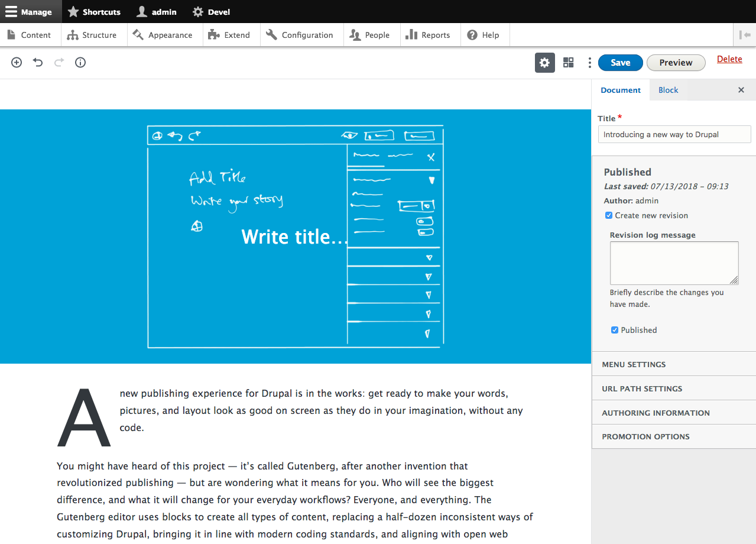Open the content structure info icon
Image resolution: width=756 pixels, height=544 pixels.
80,63
